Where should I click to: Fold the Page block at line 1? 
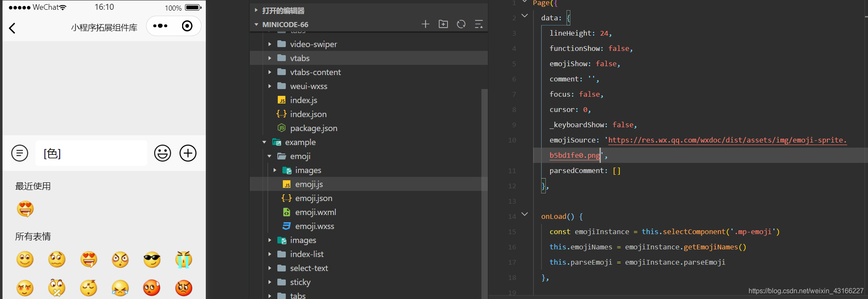(525, 2)
